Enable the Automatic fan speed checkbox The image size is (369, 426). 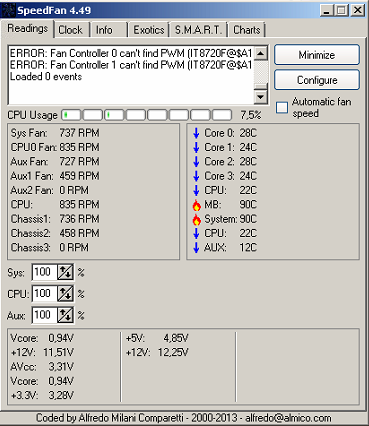point(282,107)
